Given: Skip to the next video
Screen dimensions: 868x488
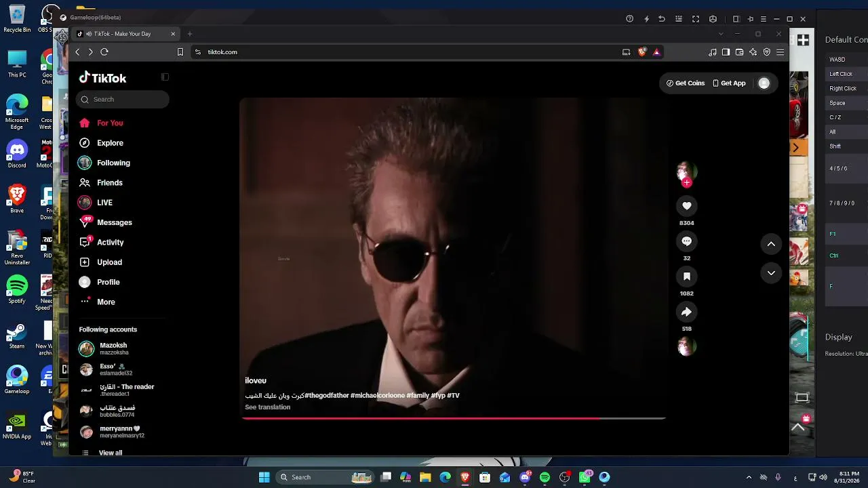Looking at the screenshot, I should (x=771, y=273).
